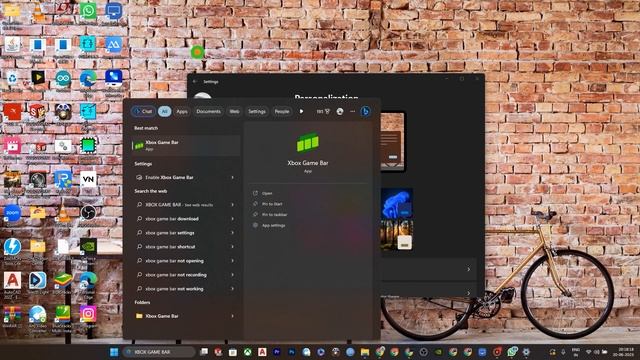Select the All filter tab
The image size is (640, 360).
[x=164, y=111]
